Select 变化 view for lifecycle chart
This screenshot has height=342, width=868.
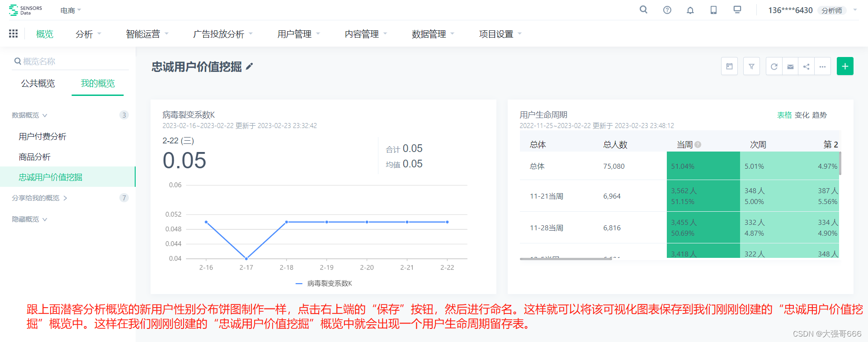point(802,115)
